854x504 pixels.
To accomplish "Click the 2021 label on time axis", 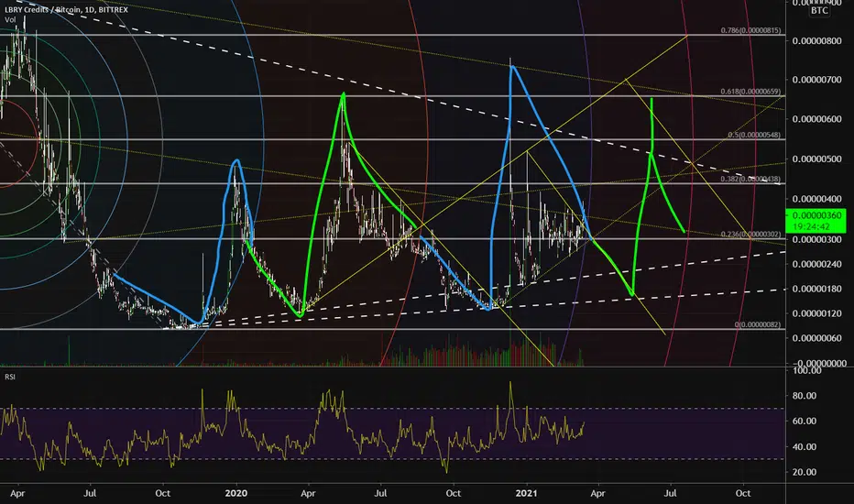I will pyautogui.click(x=526, y=493).
